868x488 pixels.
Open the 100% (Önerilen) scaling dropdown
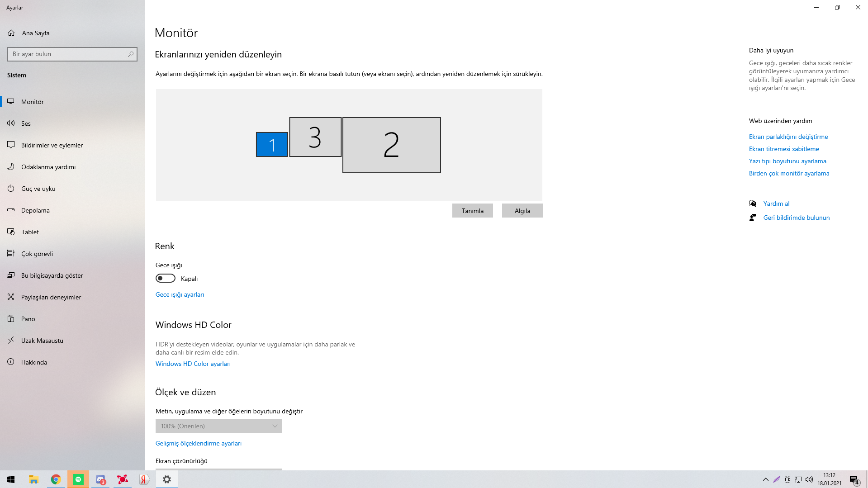pos(219,426)
